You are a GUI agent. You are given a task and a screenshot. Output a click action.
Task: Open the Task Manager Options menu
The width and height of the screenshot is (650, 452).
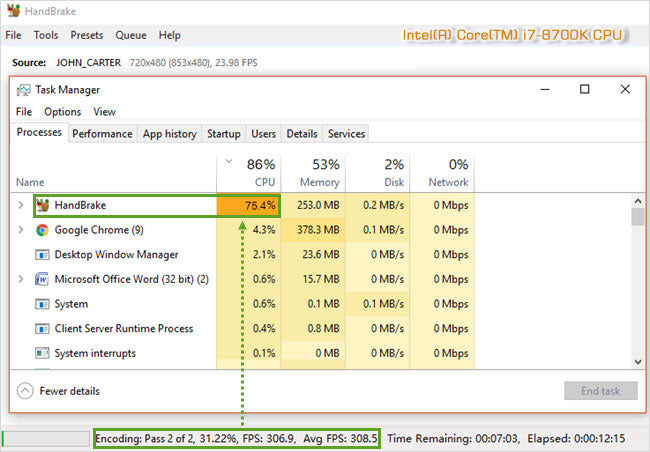coord(62,112)
